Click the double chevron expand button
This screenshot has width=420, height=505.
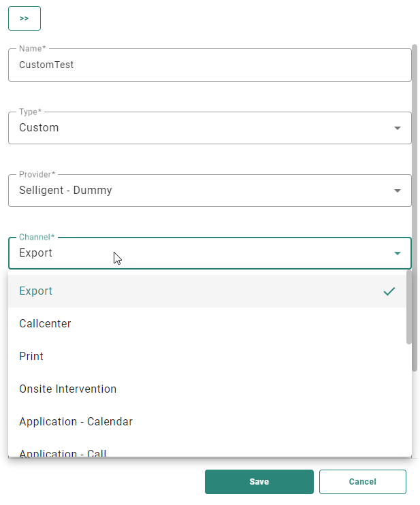25,18
